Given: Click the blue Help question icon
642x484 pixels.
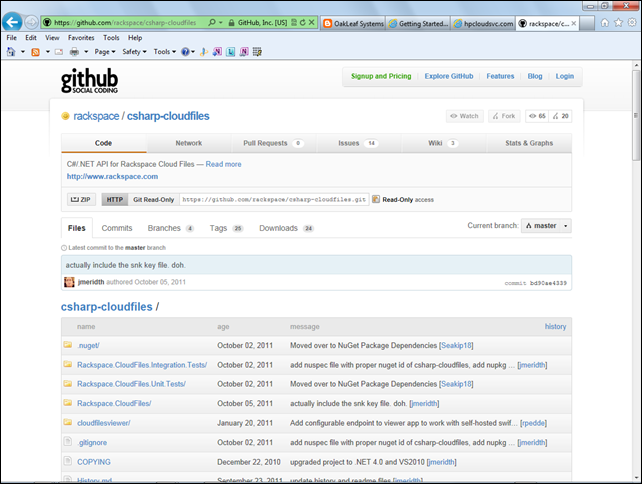Looking at the screenshot, I should [185, 52].
